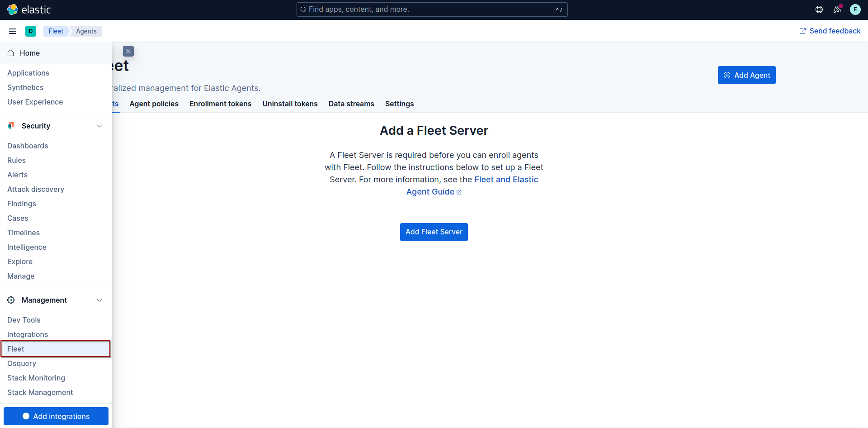Click Agents breadcrumb
The height and width of the screenshot is (428, 868).
pyautogui.click(x=86, y=31)
